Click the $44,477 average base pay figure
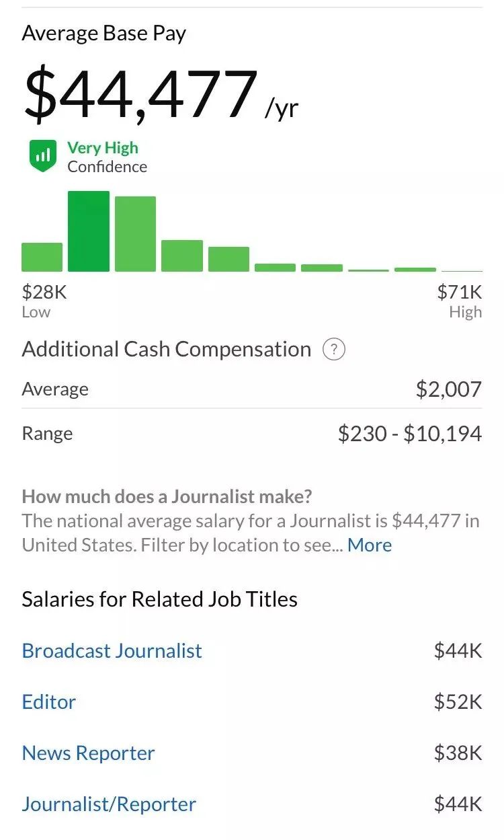 (141, 94)
